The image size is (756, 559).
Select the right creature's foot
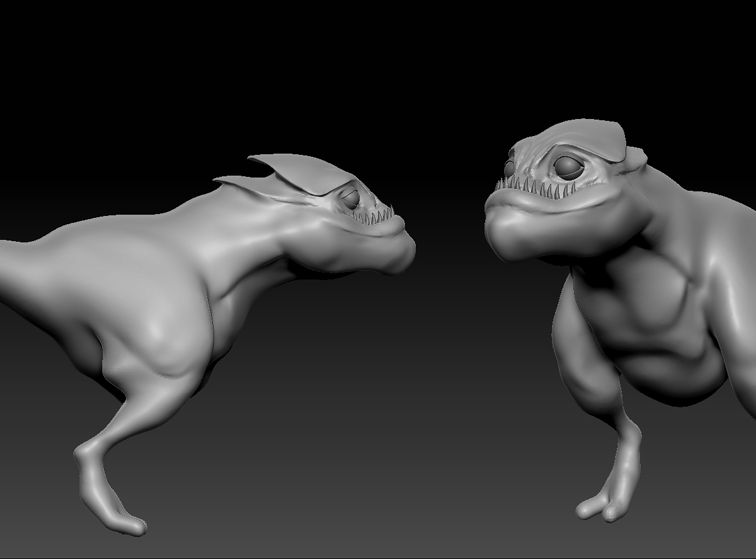(x=598, y=507)
